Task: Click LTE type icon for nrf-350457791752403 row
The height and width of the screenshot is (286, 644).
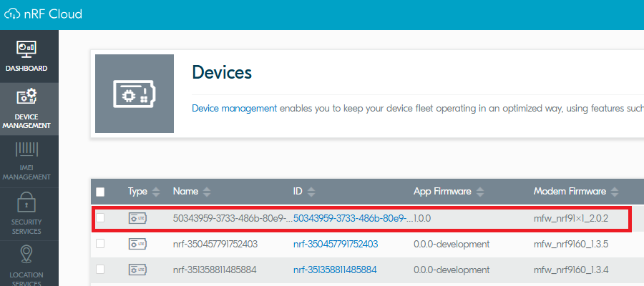Action: pyautogui.click(x=137, y=244)
